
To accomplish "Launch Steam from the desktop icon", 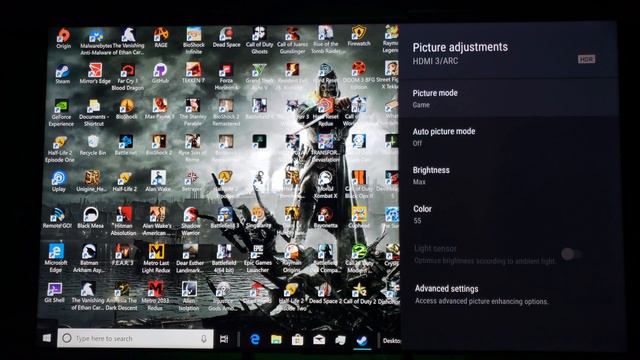I will pyautogui.click(x=62, y=74).
